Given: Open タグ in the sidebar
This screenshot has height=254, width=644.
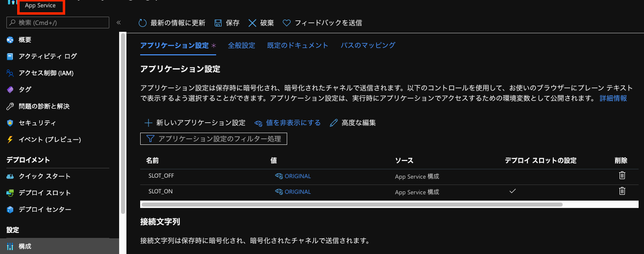Looking at the screenshot, I should pos(25,90).
